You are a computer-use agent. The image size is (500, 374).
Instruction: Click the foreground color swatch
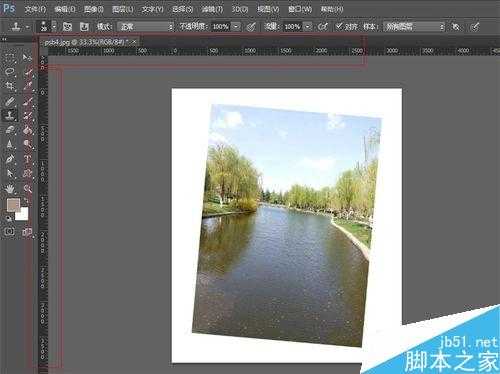click(x=14, y=205)
